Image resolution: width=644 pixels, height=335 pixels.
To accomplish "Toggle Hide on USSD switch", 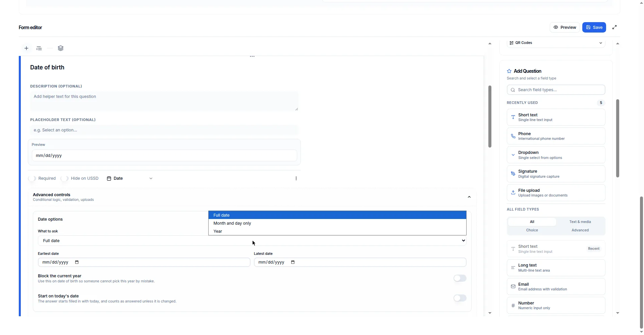I will coord(65,178).
